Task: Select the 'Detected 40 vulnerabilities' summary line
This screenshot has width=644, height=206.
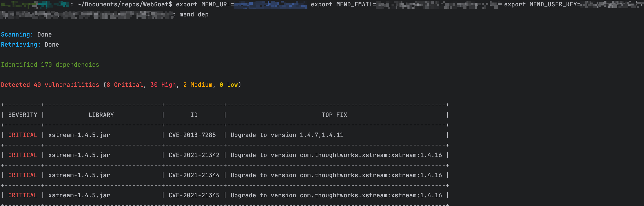Action: [x=50, y=85]
